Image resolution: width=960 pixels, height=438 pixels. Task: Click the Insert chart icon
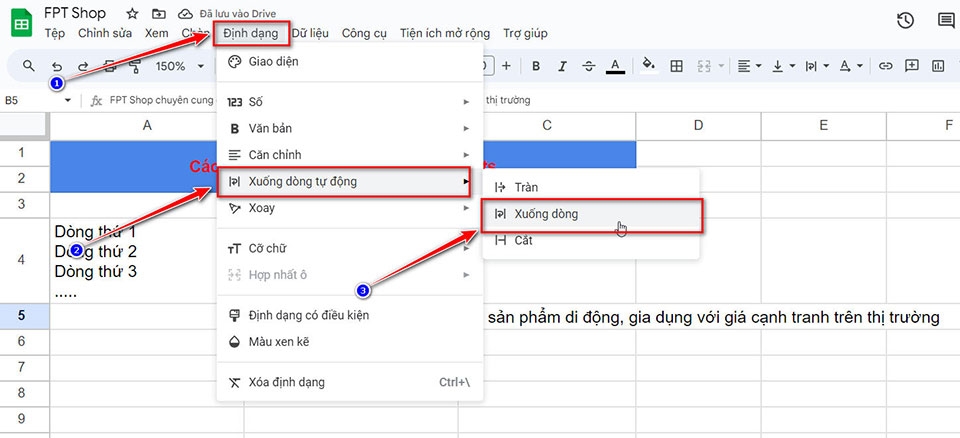coord(938,66)
